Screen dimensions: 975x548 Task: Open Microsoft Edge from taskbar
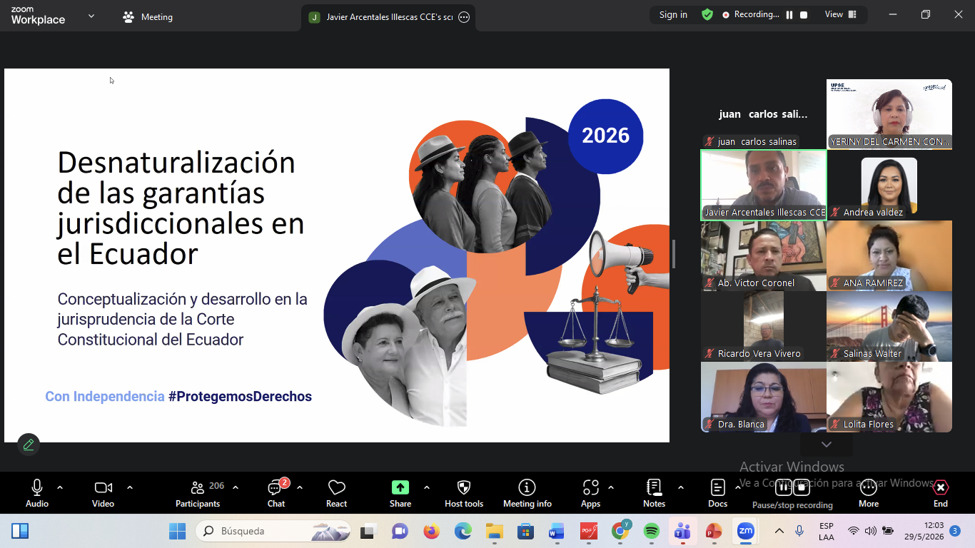(463, 531)
